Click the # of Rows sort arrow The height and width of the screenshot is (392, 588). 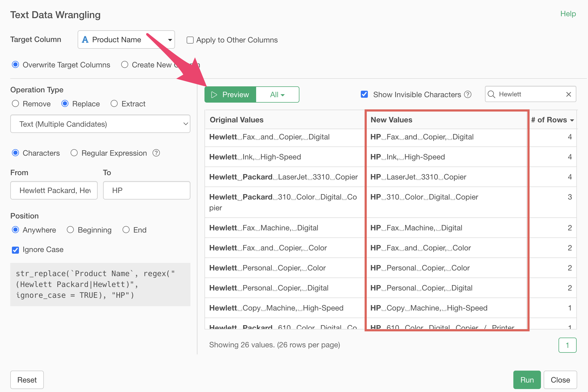572,120
